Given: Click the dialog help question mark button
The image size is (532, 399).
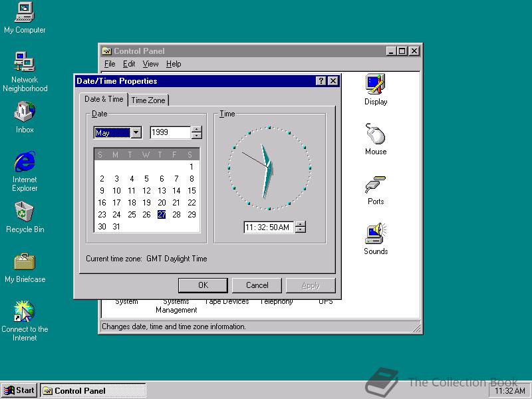Looking at the screenshot, I should coord(321,80).
